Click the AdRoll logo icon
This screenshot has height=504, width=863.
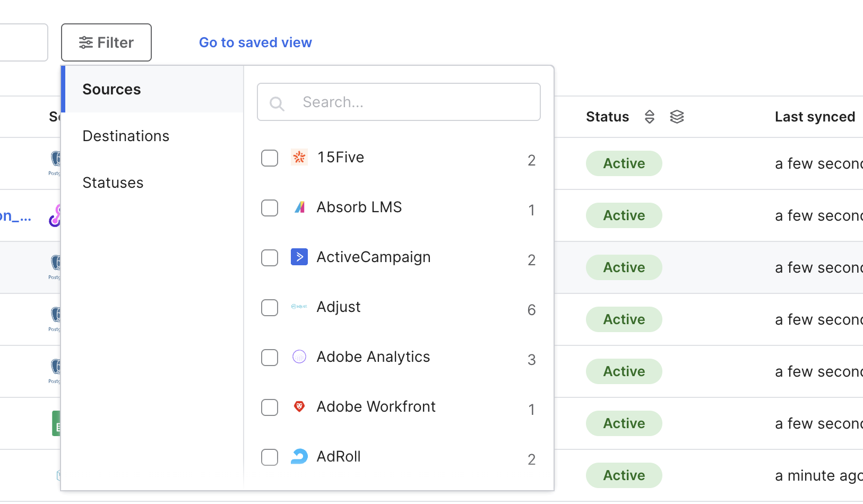coord(299,456)
